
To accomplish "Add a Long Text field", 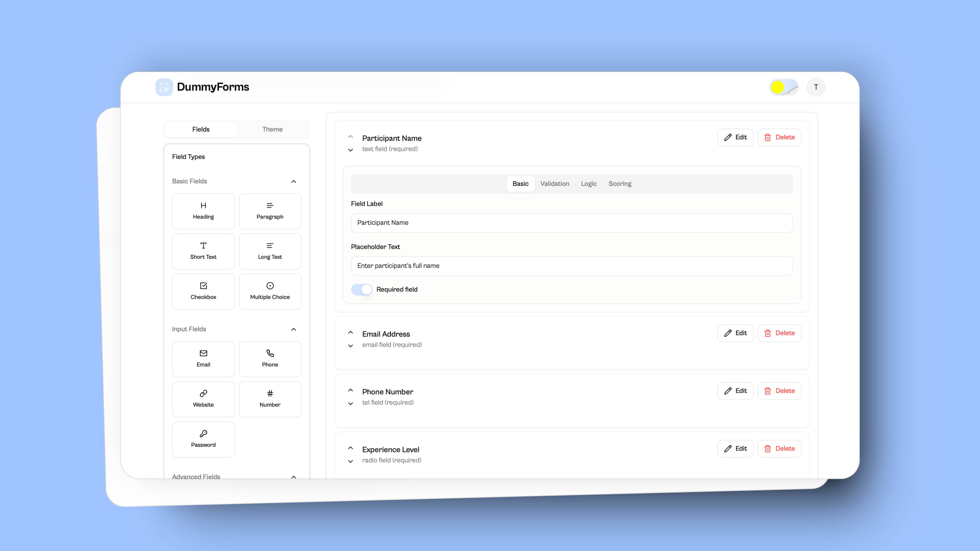I will click(x=270, y=251).
